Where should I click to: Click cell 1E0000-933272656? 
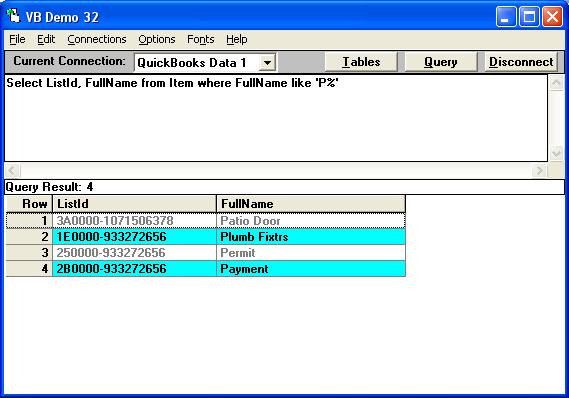[135, 237]
